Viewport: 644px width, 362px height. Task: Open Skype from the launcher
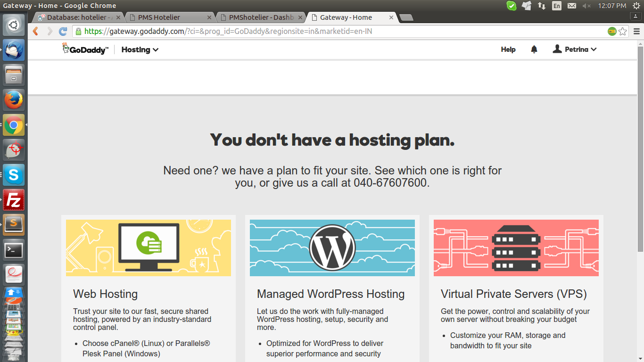(14, 175)
